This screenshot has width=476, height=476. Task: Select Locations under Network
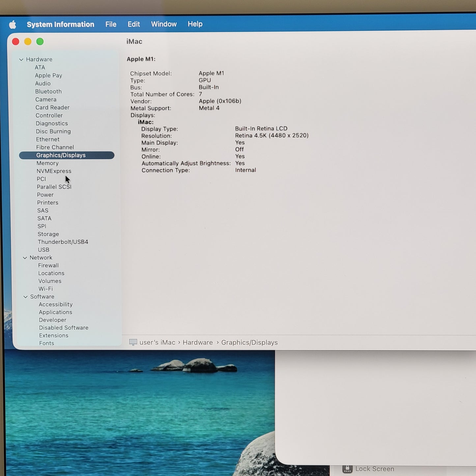[51, 273]
